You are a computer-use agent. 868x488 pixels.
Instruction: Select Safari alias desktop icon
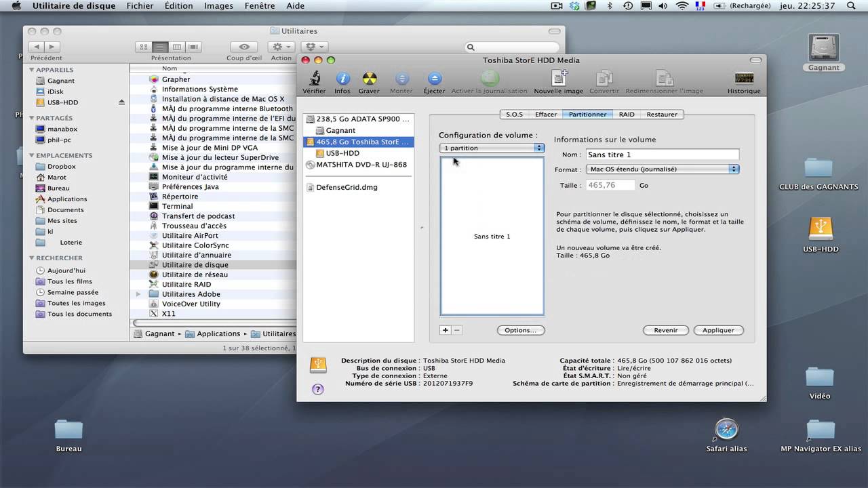(726, 429)
